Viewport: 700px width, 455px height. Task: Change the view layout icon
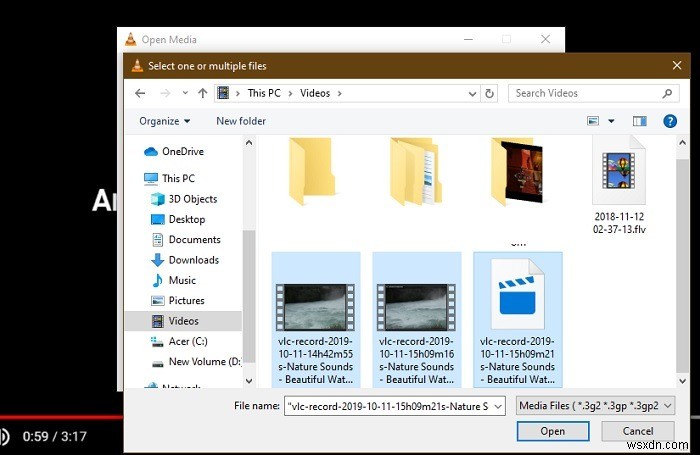[x=593, y=121]
